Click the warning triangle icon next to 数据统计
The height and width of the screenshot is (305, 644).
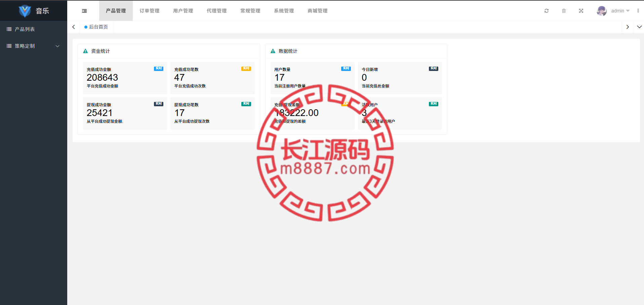click(273, 51)
